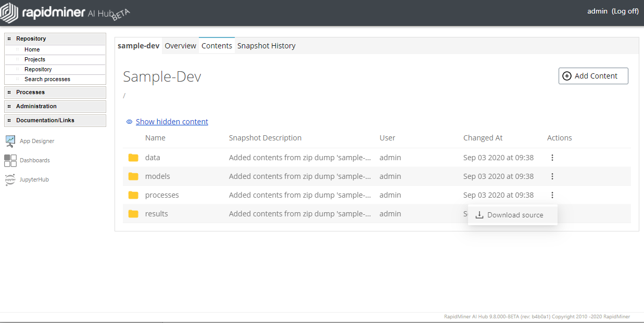The height and width of the screenshot is (323, 644).
Task: Click the plus icon on Add Content
Action: [567, 76]
